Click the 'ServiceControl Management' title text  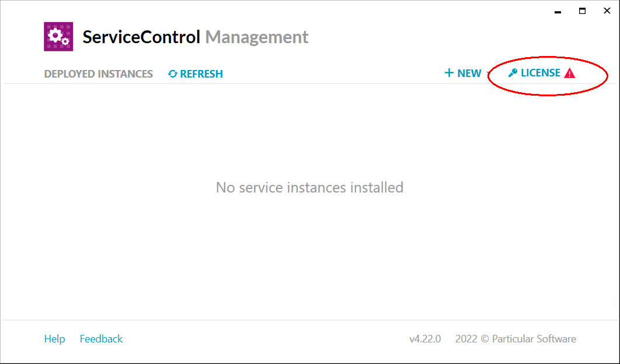click(196, 37)
